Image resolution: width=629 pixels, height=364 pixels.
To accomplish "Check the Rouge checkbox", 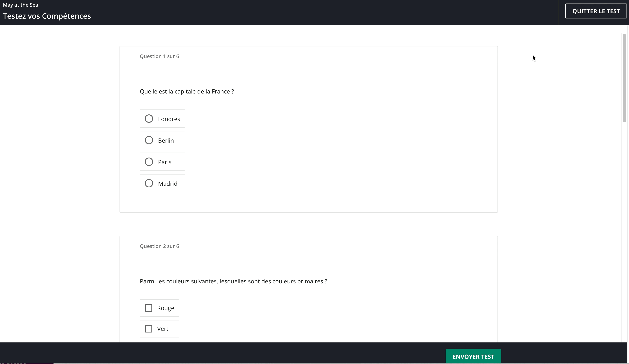I will (149, 308).
